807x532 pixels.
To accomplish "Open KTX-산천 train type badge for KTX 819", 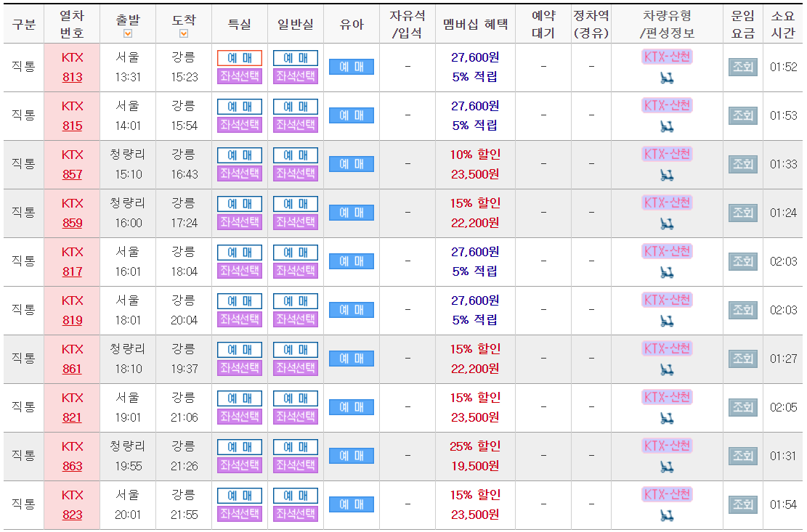I will pyautogui.click(x=667, y=300).
